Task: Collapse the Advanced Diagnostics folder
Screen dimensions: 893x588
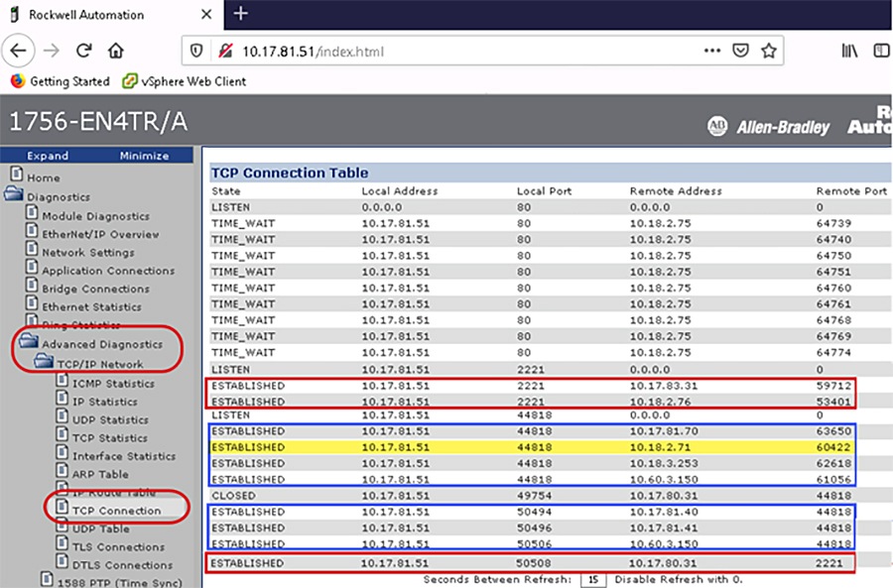Action: pos(28,341)
